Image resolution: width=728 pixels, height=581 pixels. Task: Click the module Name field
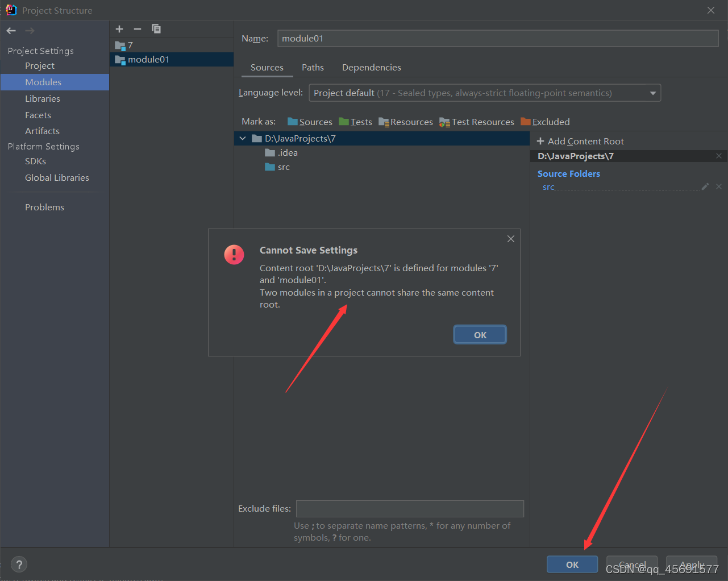498,38
